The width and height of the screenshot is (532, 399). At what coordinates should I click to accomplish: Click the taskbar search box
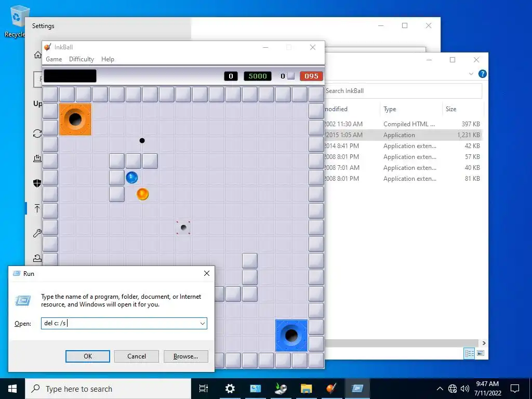click(108, 389)
